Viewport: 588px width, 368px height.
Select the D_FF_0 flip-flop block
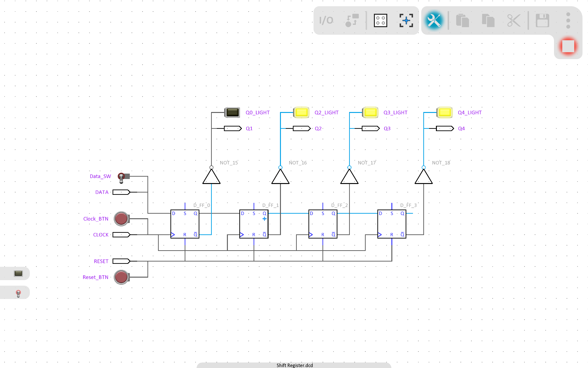click(x=185, y=224)
